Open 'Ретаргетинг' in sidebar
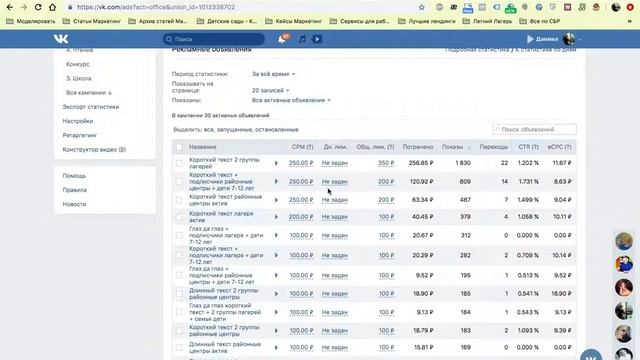The height and width of the screenshot is (360, 640). [x=80, y=135]
